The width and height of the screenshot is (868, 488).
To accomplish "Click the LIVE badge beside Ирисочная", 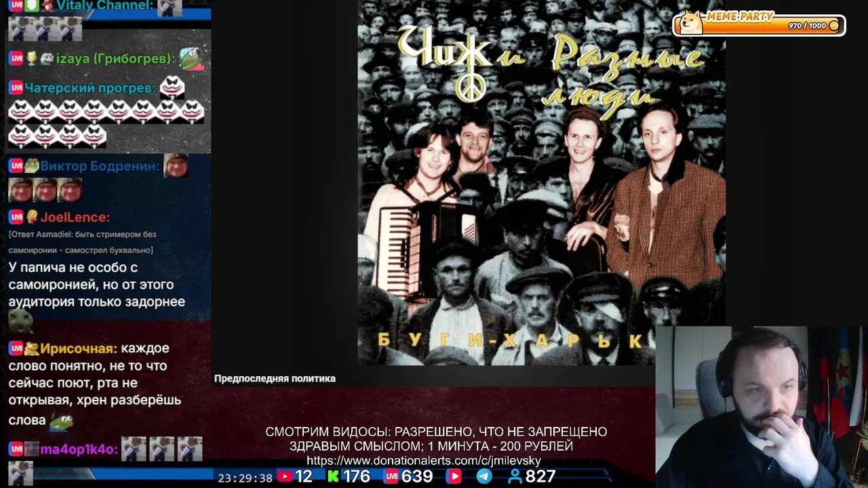I will (x=16, y=348).
